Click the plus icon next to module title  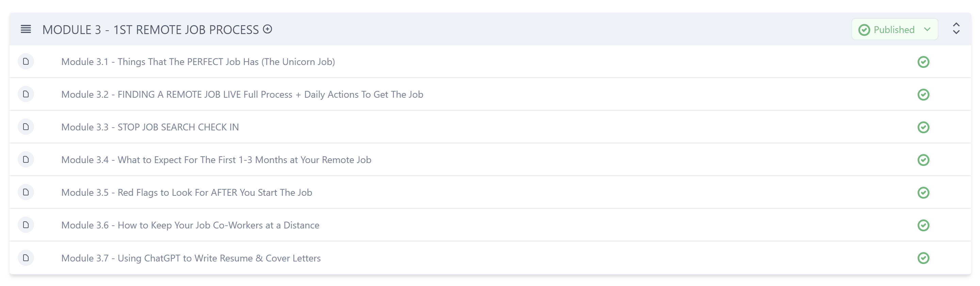[267, 29]
